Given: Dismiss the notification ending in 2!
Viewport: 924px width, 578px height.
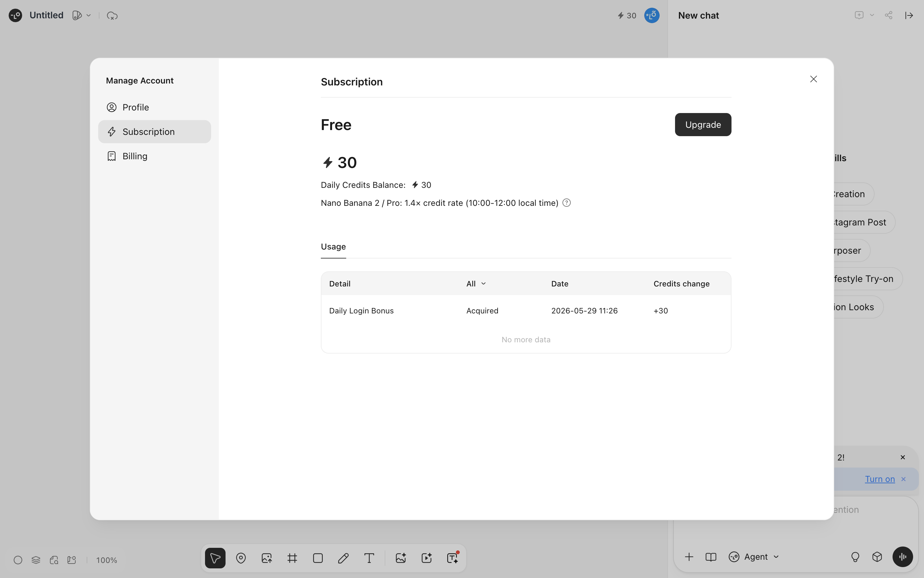Looking at the screenshot, I should (903, 457).
